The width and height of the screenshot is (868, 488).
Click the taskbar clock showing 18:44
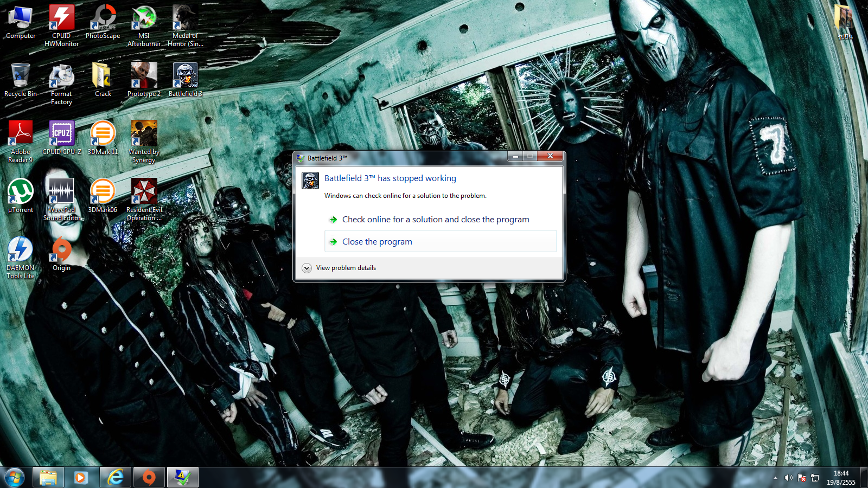click(841, 478)
